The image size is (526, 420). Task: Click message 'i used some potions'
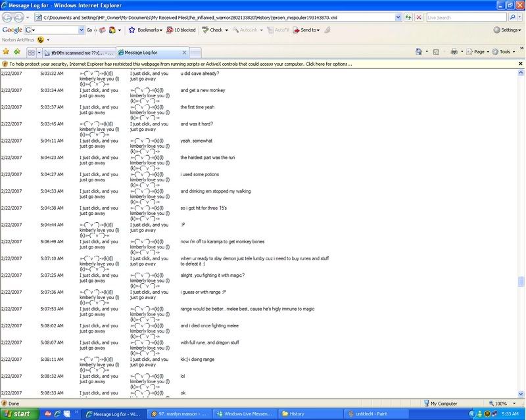(200, 174)
